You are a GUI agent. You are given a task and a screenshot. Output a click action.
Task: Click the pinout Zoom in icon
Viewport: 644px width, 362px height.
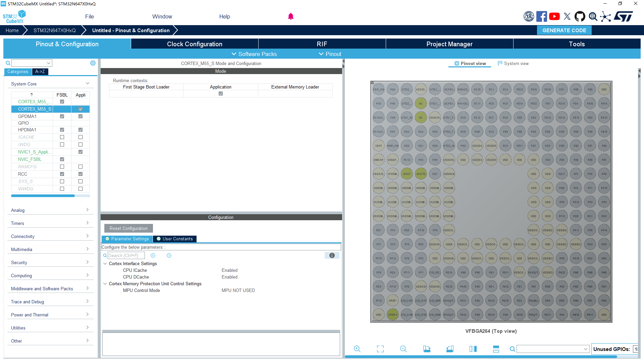[x=357, y=349]
